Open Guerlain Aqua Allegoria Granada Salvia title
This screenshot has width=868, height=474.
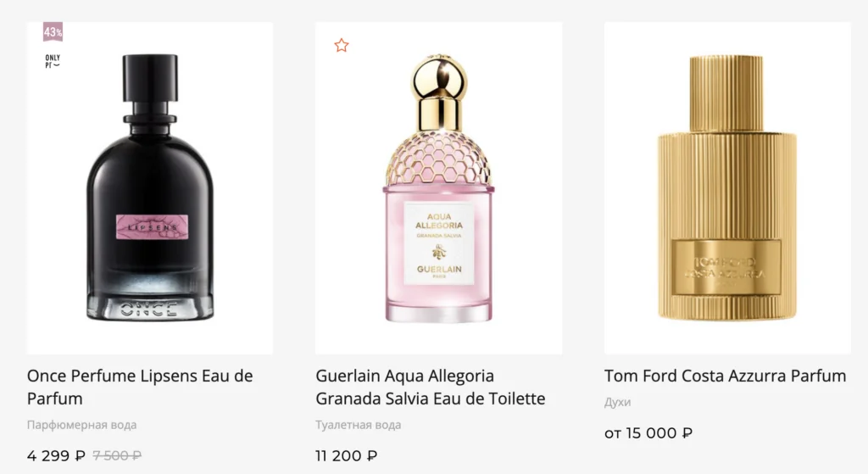430,387
